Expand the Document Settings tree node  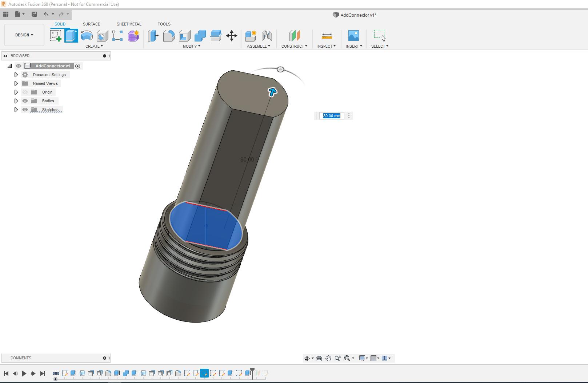pyautogui.click(x=16, y=75)
